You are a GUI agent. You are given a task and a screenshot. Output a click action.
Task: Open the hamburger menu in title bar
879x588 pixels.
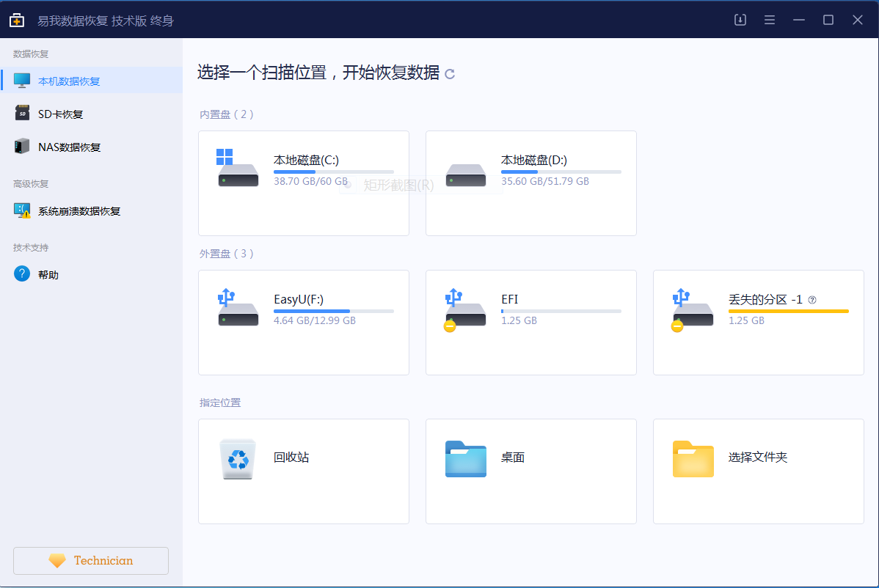[770, 20]
